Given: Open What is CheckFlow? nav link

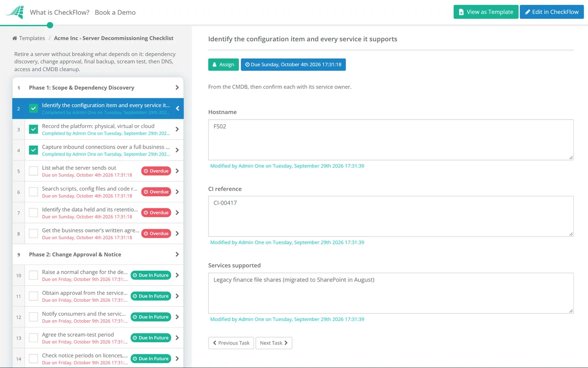Looking at the screenshot, I should click(60, 12).
